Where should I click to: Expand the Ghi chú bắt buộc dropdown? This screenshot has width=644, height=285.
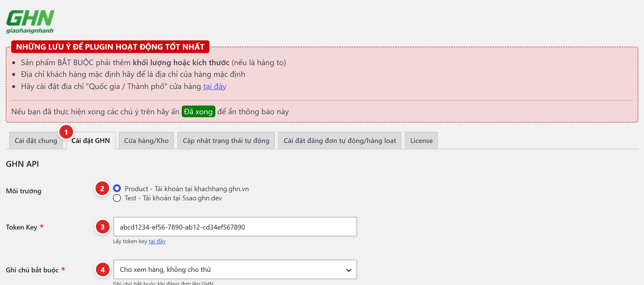click(235, 269)
